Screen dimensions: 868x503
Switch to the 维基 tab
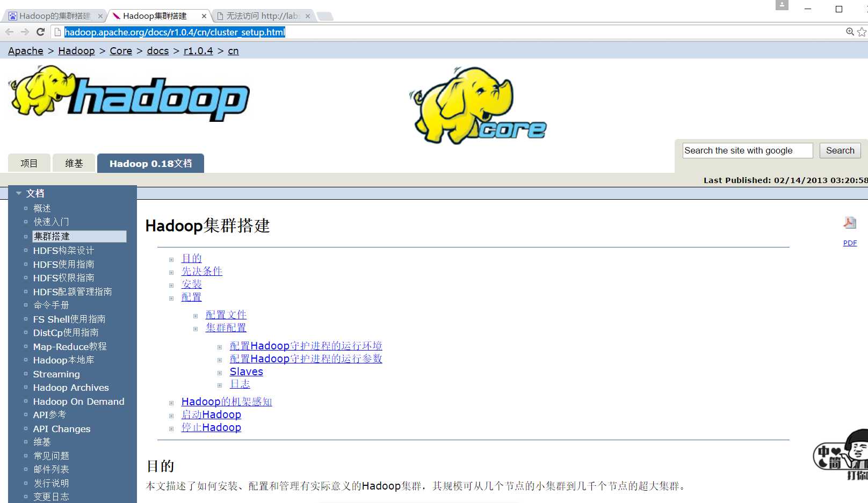click(x=74, y=164)
